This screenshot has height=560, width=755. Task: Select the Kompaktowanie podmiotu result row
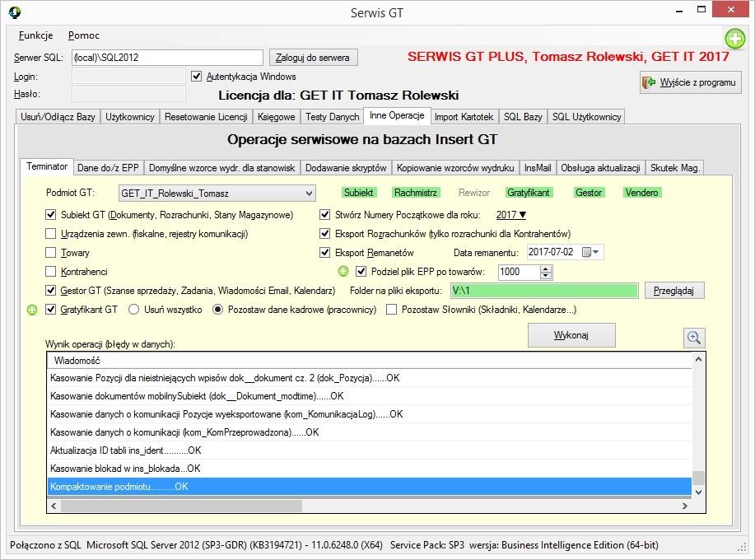click(x=370, y=487)
